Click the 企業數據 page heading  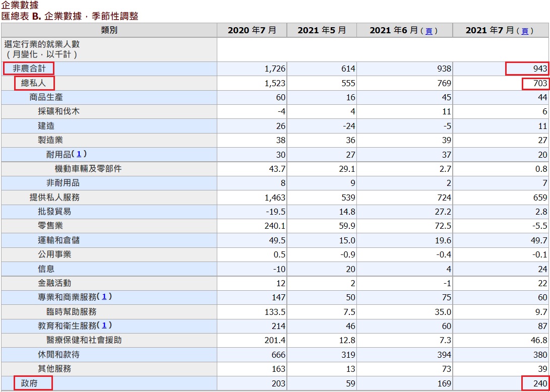coord(20,5)
